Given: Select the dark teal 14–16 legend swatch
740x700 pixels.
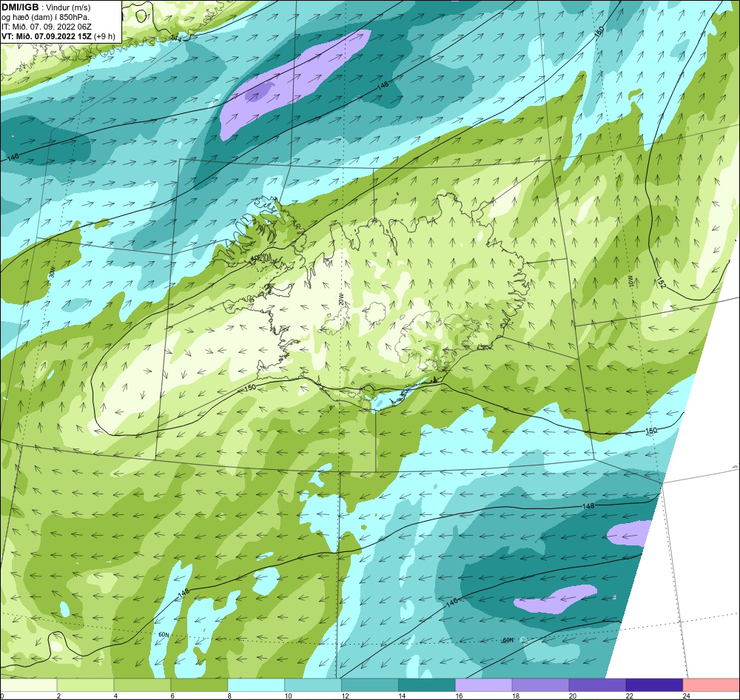Looking at the screenshot, I should coord(427,684).
